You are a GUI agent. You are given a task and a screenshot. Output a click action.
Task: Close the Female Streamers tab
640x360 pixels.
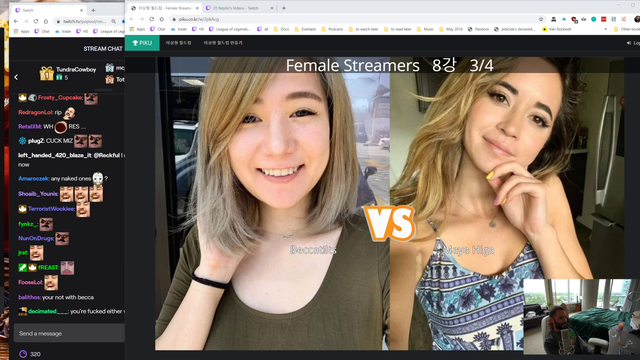[x=197, y=8]
